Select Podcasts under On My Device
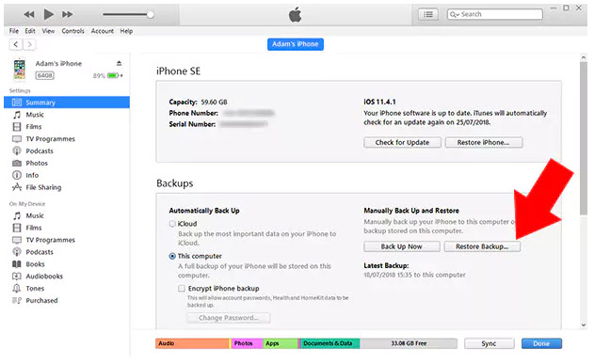 pyautogui.click(x=39, y=252)
